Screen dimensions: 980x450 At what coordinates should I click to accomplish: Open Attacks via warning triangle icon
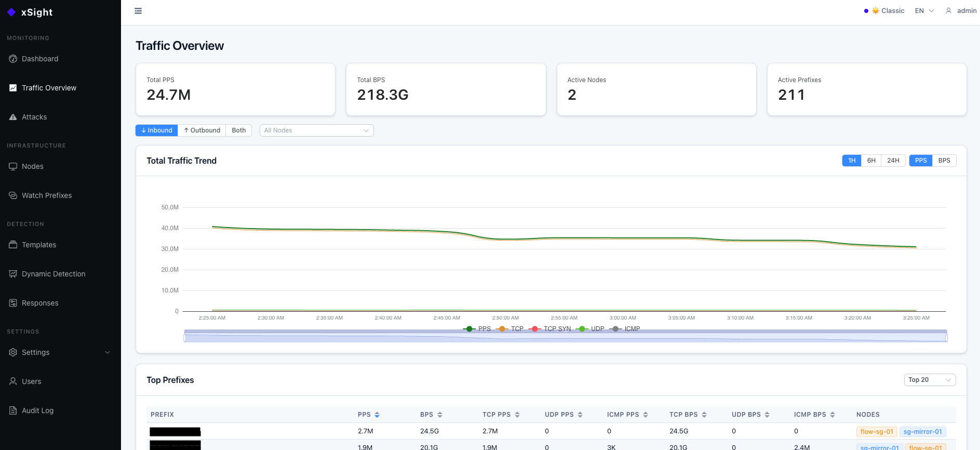click(13, 117)
